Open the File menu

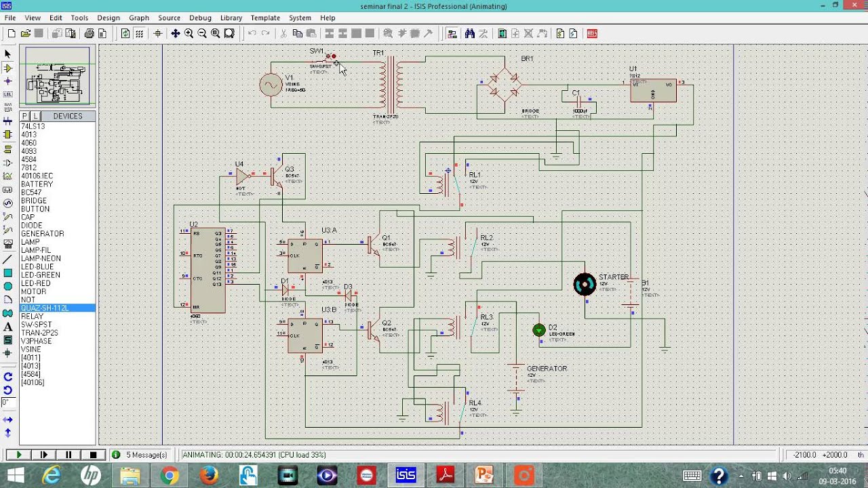pos(10,18)
